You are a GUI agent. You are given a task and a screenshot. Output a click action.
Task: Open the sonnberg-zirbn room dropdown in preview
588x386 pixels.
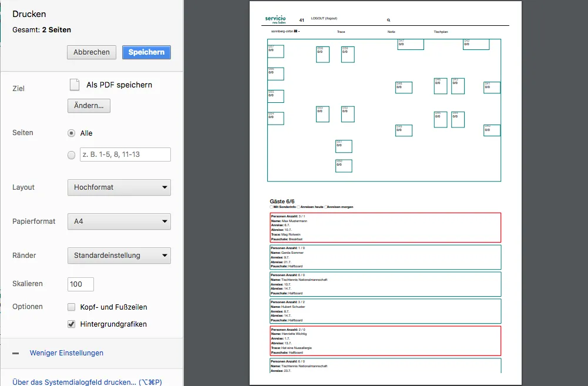pyautogui.click(x=285, y=32)
